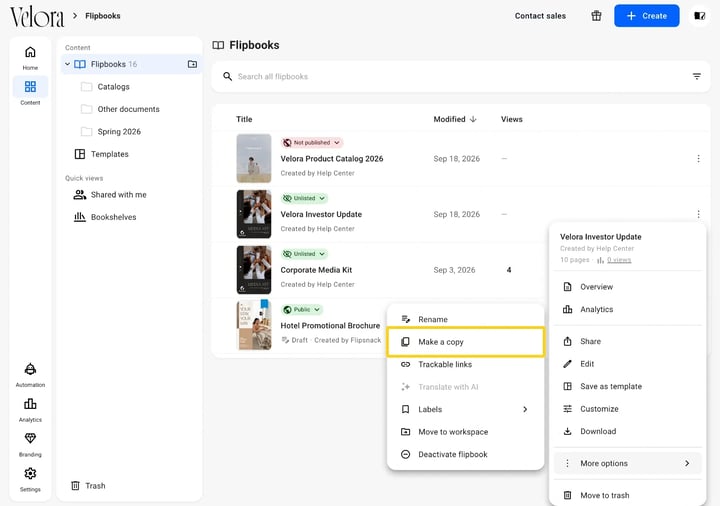Choose Make a copy
The height and width of the screenshot is (506, 720).
click(466, 342)
